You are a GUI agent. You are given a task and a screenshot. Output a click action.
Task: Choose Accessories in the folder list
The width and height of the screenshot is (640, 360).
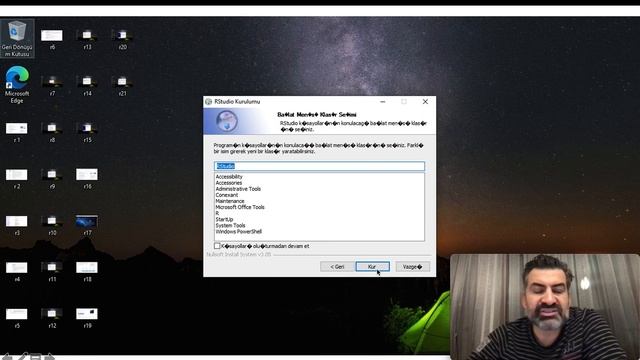pyautogui.click(x=229, y=183)
